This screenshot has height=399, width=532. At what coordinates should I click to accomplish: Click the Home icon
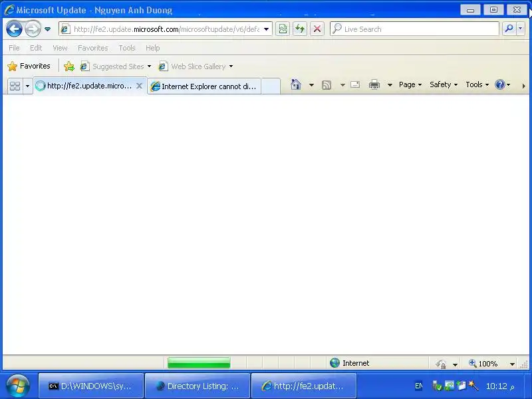(x=296, y=84)
